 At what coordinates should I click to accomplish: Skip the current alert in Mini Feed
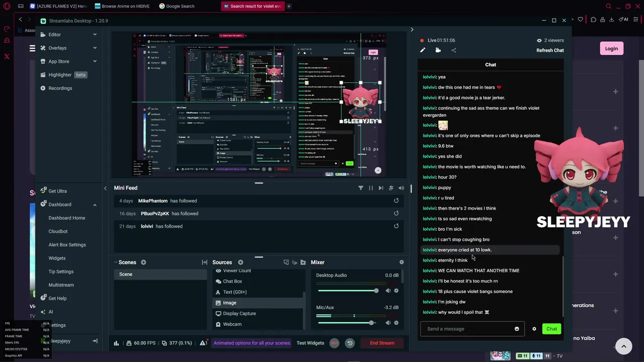point(381,188)
